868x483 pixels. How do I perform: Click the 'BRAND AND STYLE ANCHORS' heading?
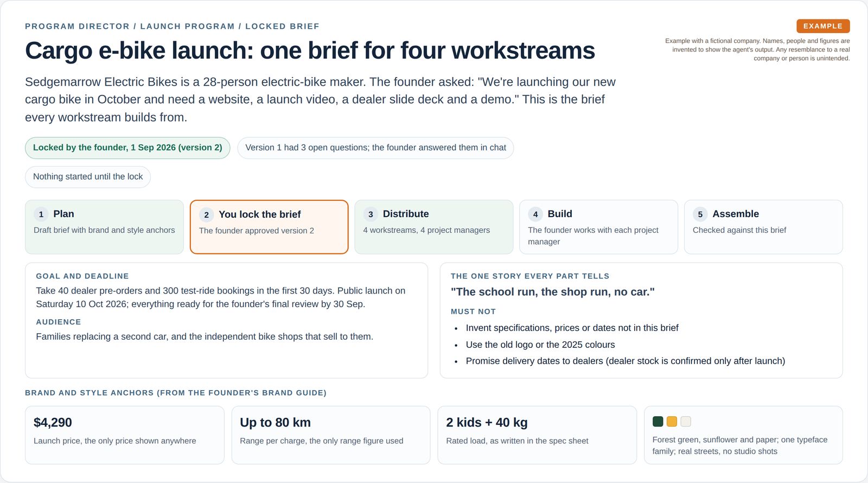[x=176, y=393]
